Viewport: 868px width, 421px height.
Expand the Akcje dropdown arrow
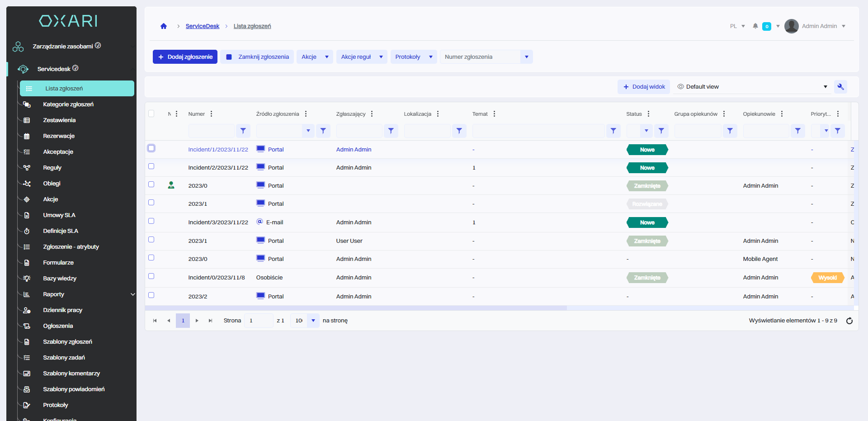326,57
